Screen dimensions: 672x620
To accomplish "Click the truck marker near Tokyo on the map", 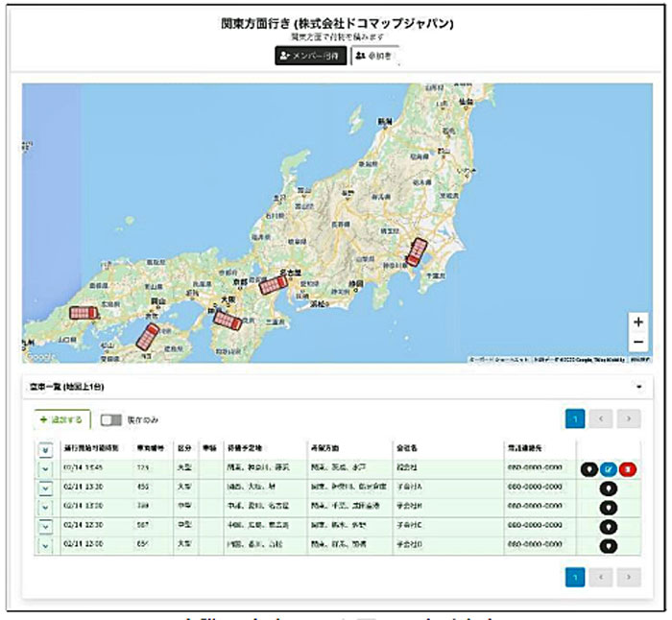I will [416, 252].
